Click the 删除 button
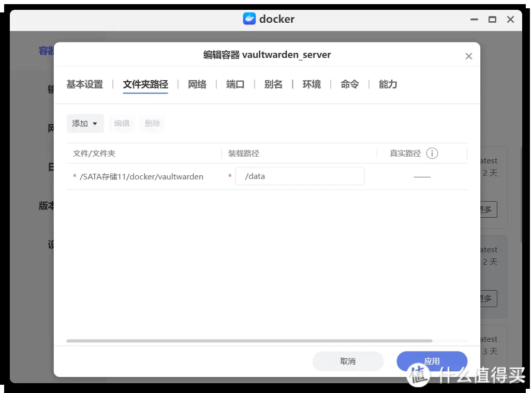532x393 pixels. click(x=152, y=124)
